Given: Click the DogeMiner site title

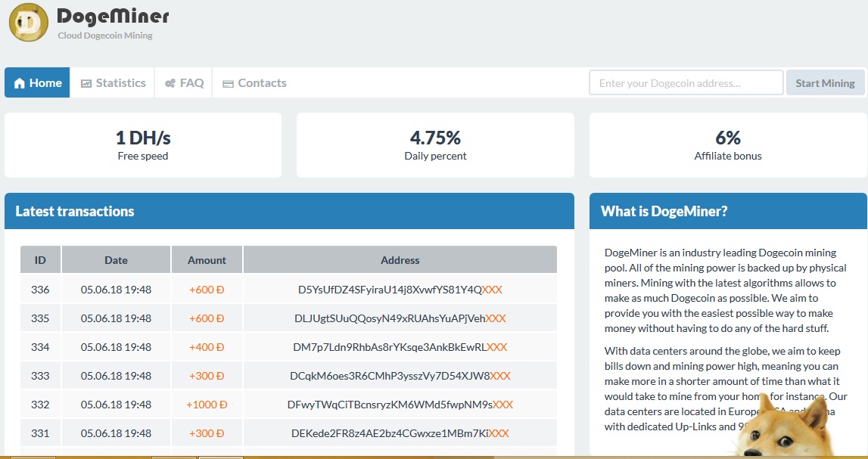Looking at the screenshot, I should pos(113,17).
